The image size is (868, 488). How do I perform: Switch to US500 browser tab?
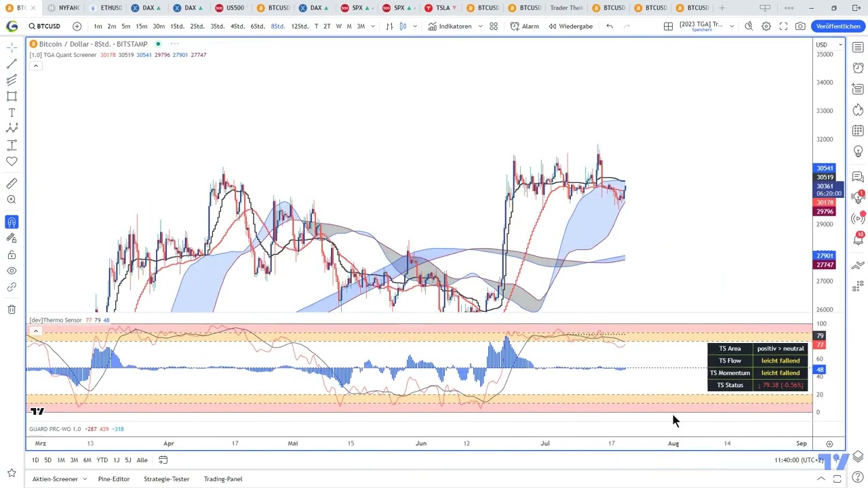[x=231, y=7]
